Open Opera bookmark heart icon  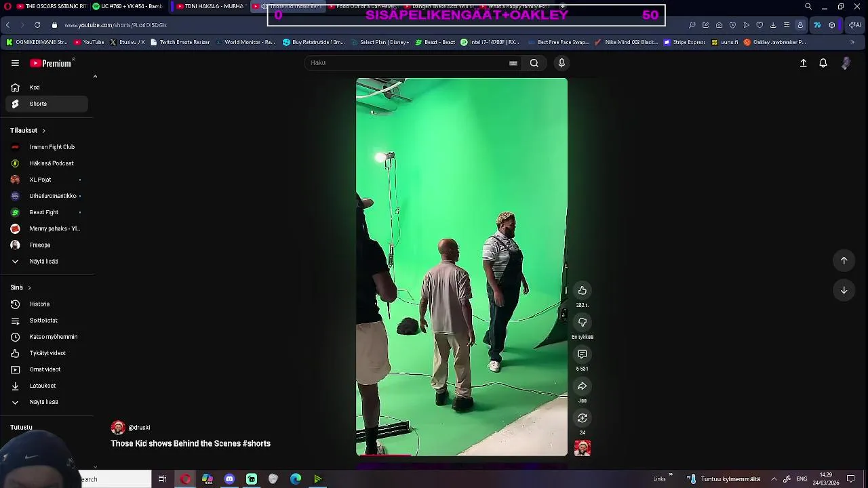[759, 25]
